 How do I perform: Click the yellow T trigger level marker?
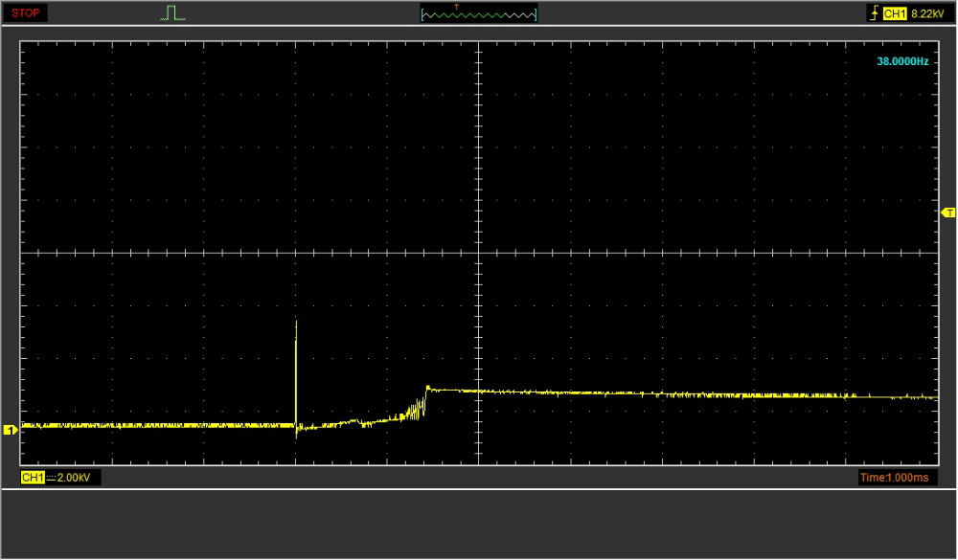(948, 213)
